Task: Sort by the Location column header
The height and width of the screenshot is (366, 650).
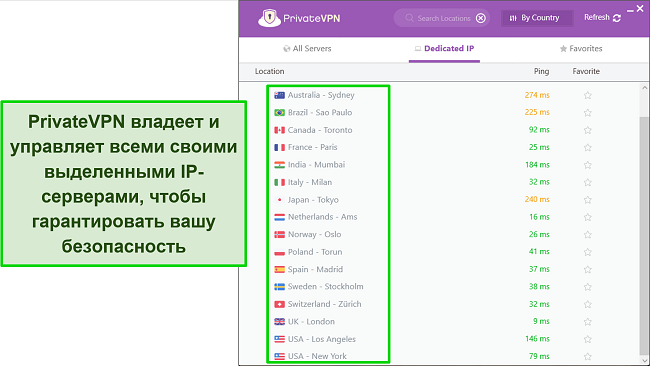Action: tap(269, 71)
